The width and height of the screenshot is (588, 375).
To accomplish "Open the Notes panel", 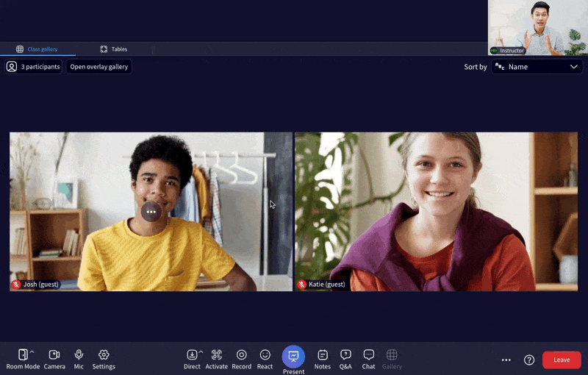I will [x=323, y=360].
